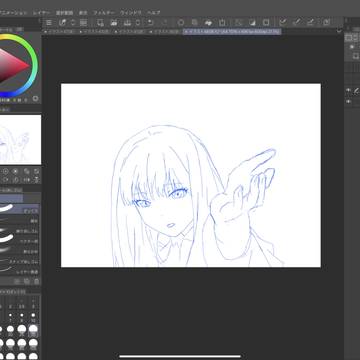Open the 選択範囲 menu

64,13
